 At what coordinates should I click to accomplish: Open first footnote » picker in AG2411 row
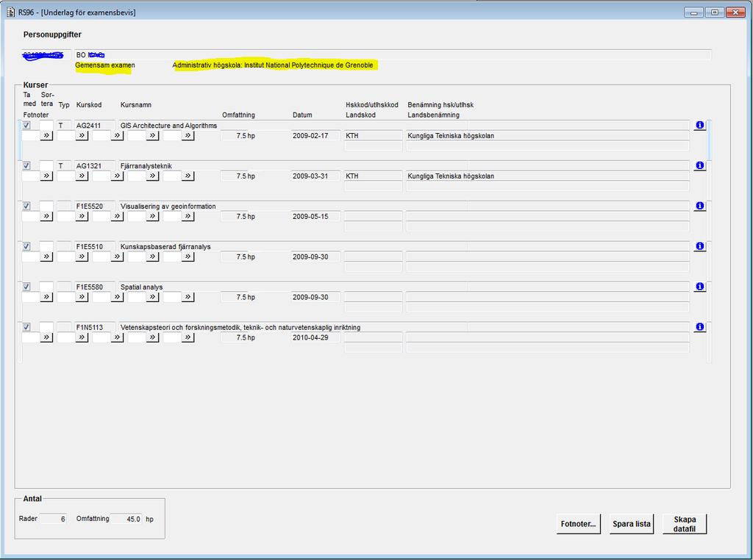click(46, 136)
